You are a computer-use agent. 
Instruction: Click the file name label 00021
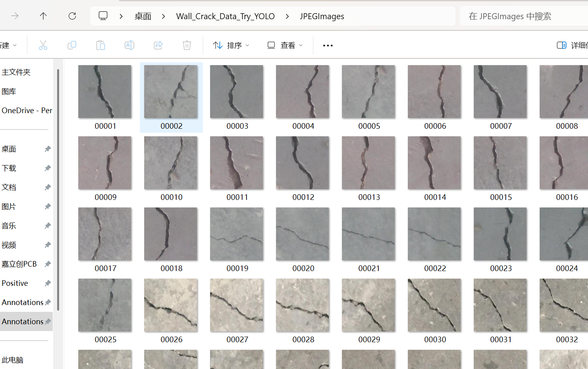369,268
